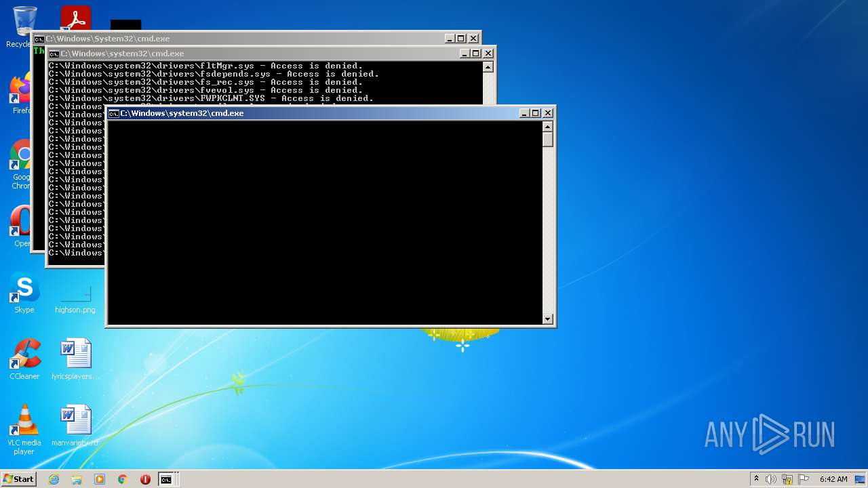868x488 pixels.
Task: Click Show desktop button at taskbar end
Action: [861, 479]
